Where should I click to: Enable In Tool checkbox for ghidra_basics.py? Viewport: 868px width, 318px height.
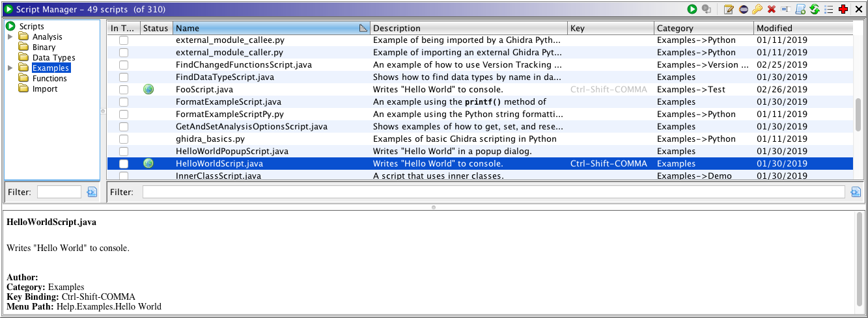coord(124,139)
